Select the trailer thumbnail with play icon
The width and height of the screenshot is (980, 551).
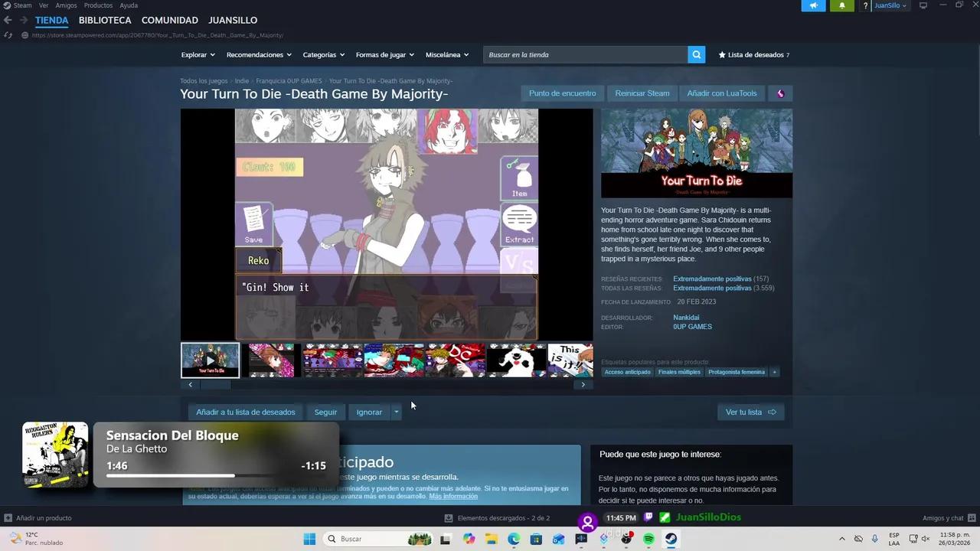[211, 360]
